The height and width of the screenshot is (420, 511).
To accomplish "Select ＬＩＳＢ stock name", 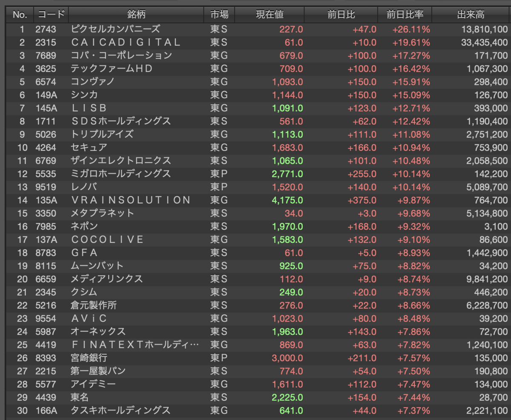I will (x=89, y=108).
